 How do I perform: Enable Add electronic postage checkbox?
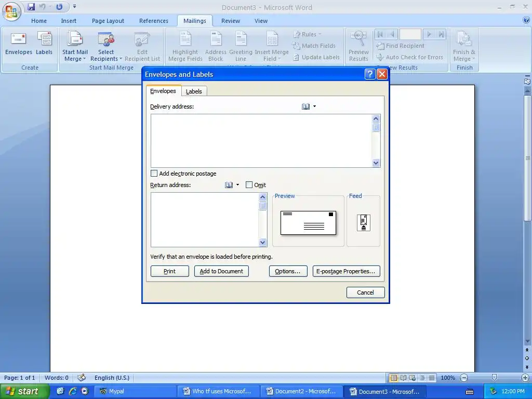154,174
